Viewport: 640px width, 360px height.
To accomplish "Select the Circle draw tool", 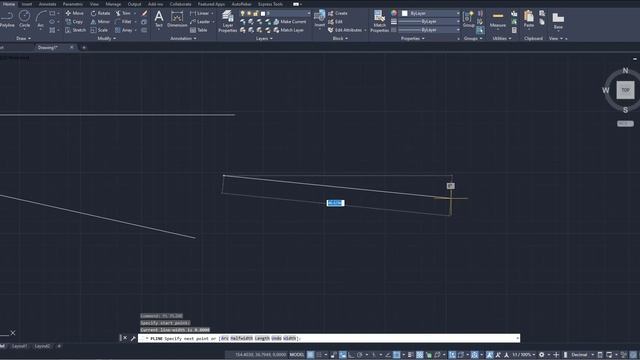I will pos(24,19).
